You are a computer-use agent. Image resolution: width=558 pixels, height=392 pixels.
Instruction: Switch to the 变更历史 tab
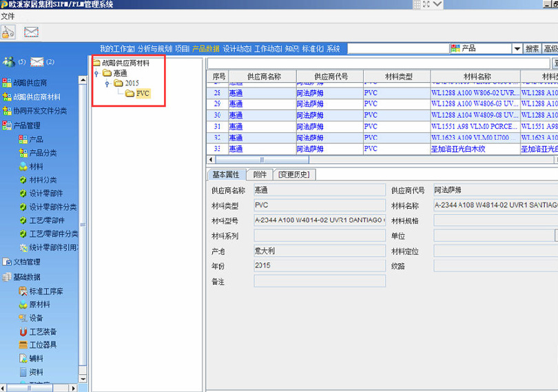click(294, 175)
